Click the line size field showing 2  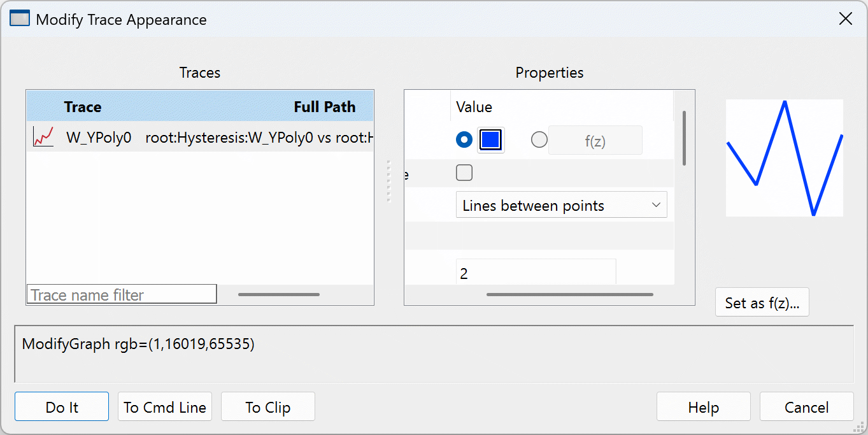pyautogui.click(x=535, y=273)
